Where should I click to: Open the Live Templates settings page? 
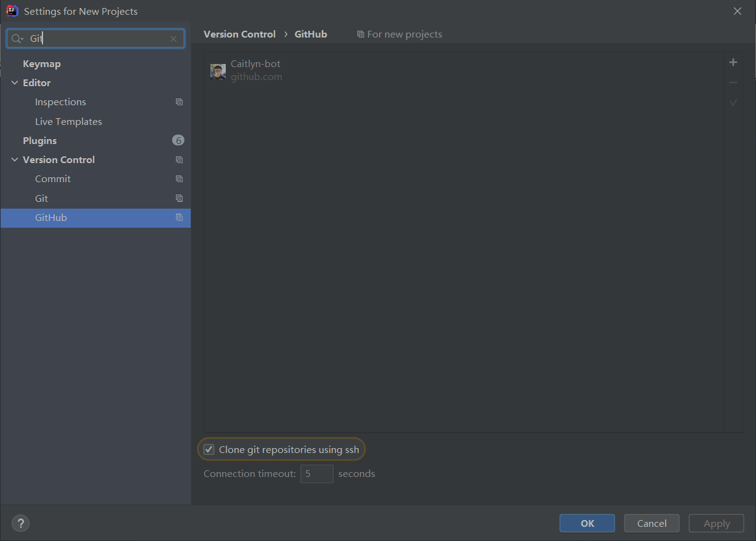(x=68, y=121)
